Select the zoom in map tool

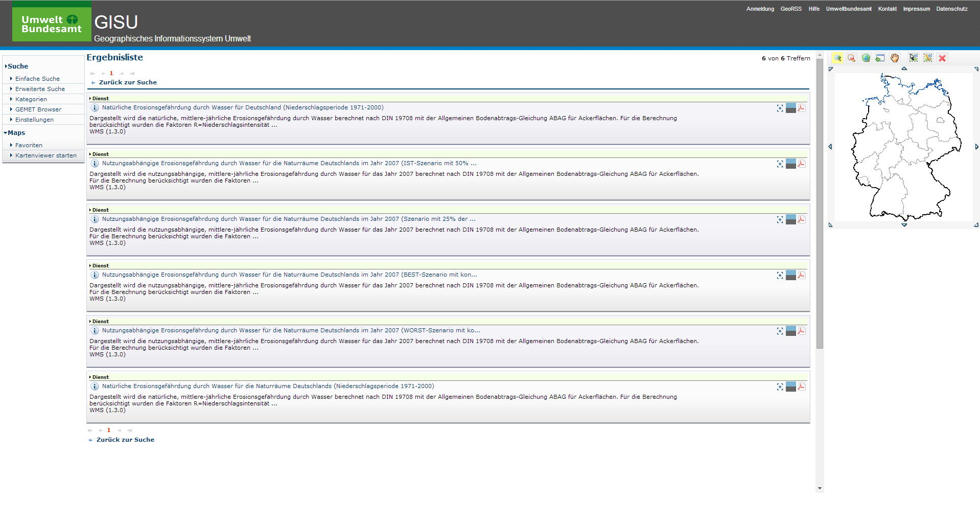pyautogui.click(x=837, y=58)
